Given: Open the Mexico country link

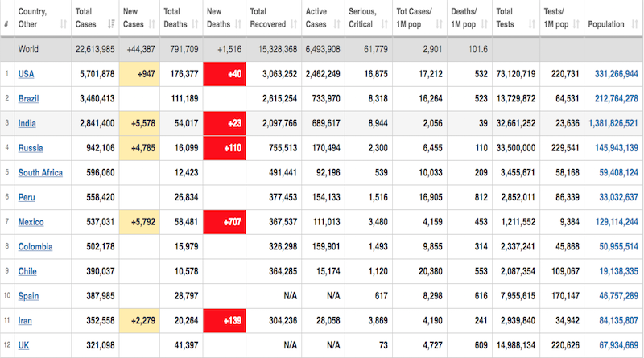Looking at the screenshot, I should pos(31,222).
